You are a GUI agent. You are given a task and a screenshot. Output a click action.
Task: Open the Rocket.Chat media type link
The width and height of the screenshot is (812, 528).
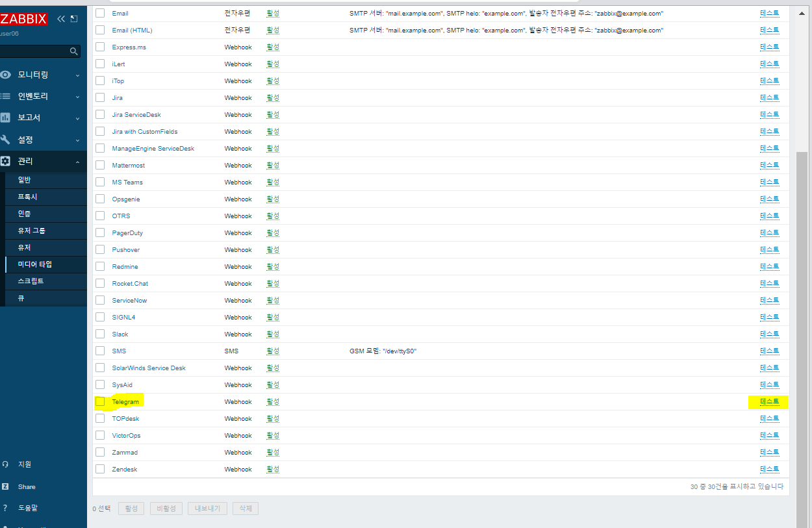click(x=130, y=284)
